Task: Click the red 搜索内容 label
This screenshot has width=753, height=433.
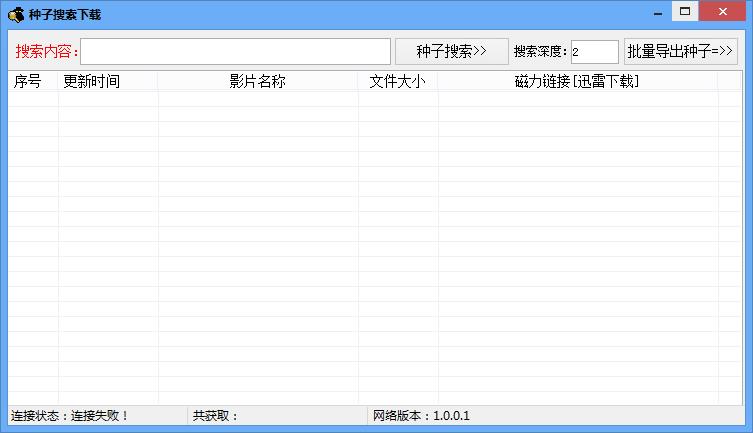Action: point(46,51)
